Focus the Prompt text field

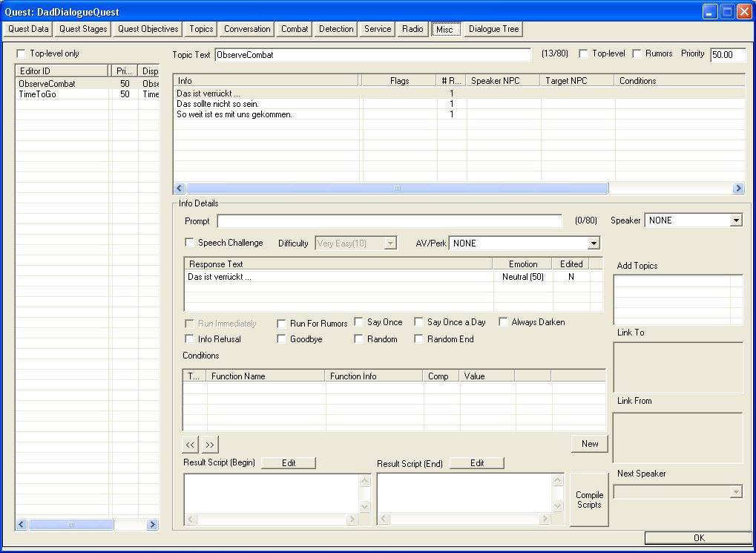[x=389, y=221]
